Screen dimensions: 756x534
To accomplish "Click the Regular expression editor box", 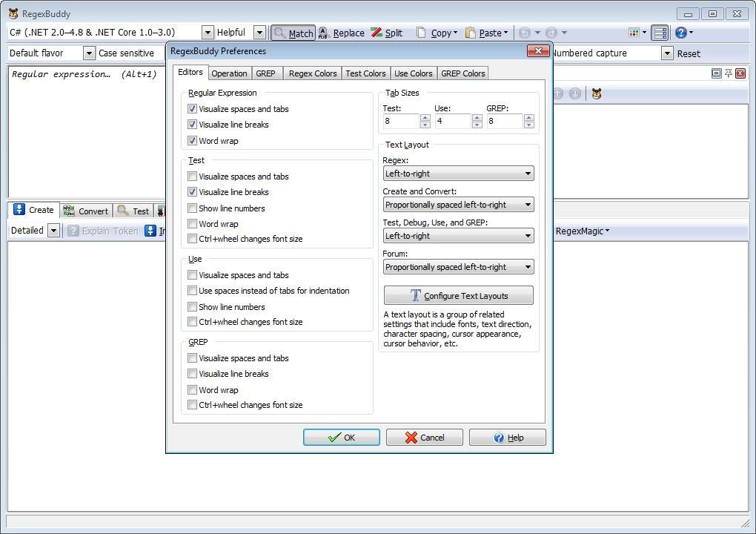I will tap(87, 132).
